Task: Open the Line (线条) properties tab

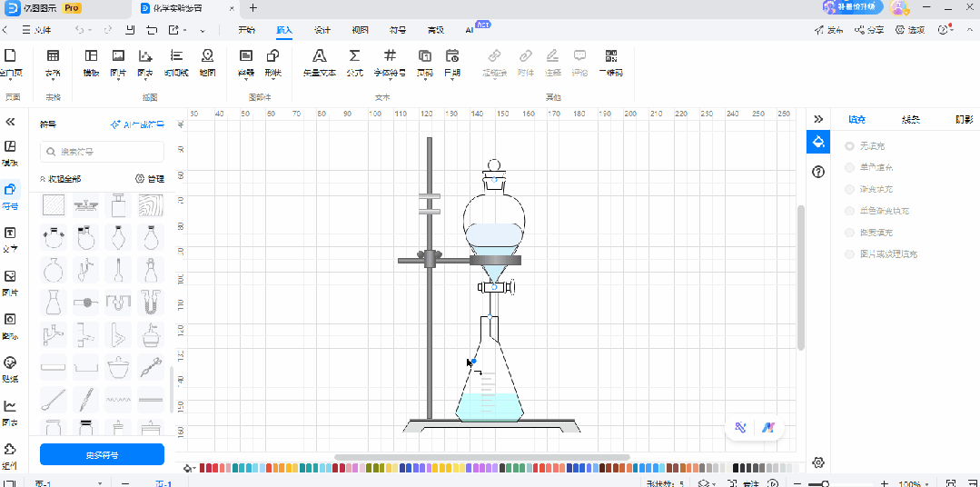Action: point(910,120)
